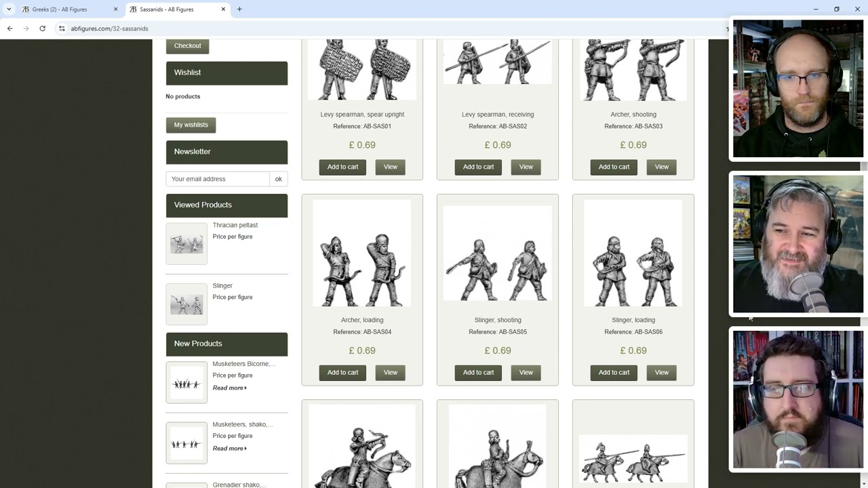Open Musketeers shako thumbnail image
The height and width of the screenshot is (488, 868).
186,443
